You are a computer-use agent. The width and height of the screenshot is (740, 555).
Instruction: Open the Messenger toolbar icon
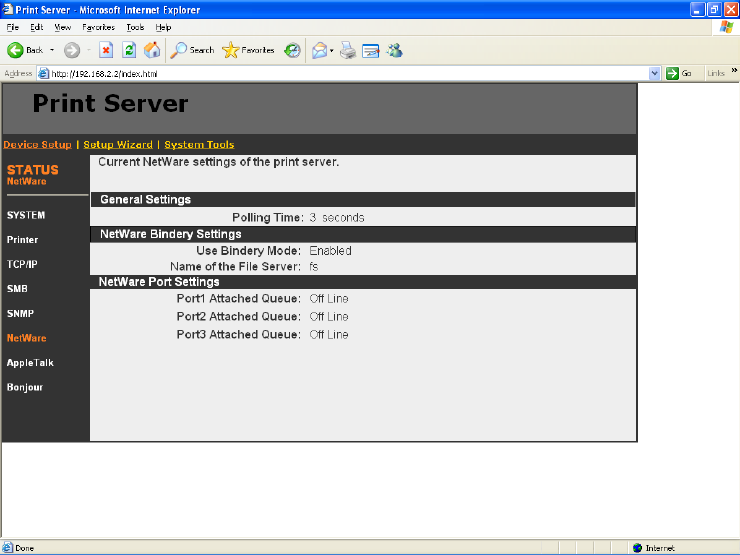(395, 50)
